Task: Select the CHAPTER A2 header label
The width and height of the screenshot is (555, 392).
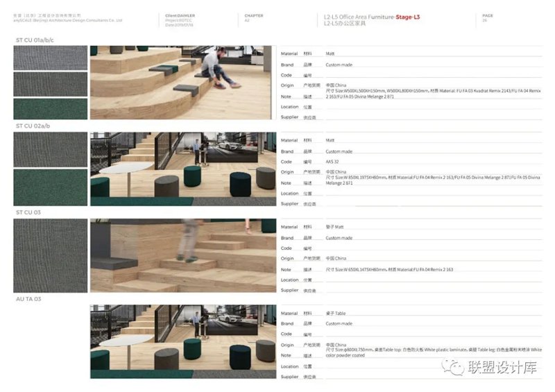Action: [254, 17]
